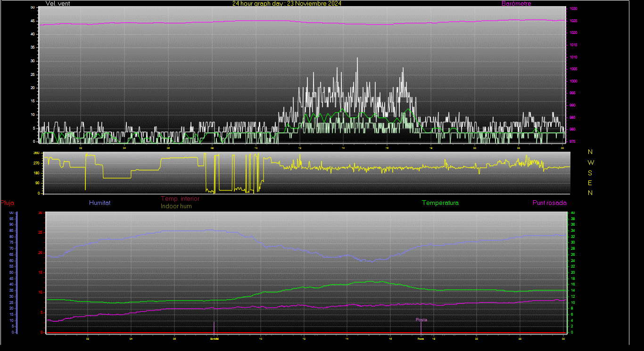Select the blue "Humitat" legend label
644x351 pixels.
[x=100, y=203]
